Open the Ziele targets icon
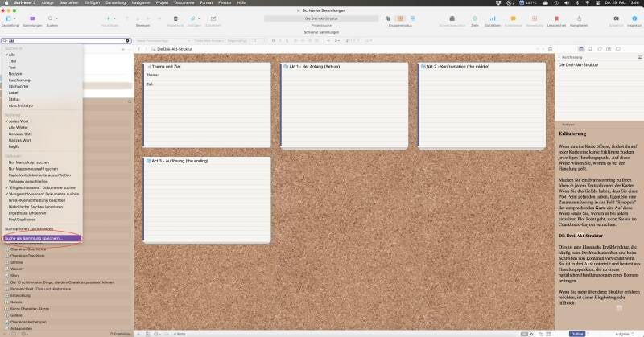Viewport: 644px width, 337px height. click(475, 18)
